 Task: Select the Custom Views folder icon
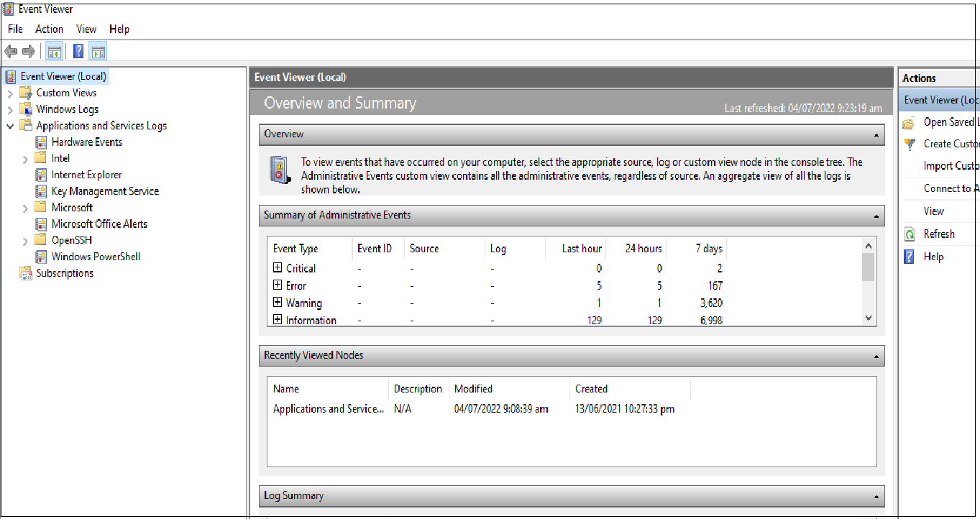26,93
